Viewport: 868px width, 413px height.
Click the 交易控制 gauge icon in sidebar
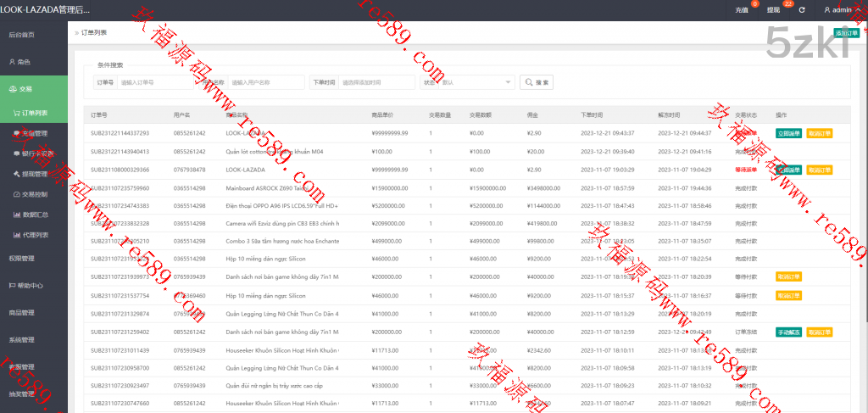[17, 194]
